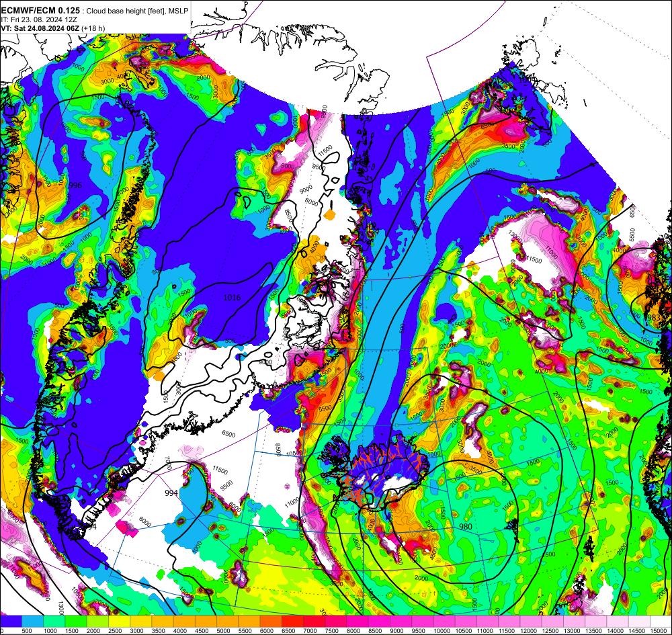Click the legend scale label '500'
The height and width of the screenshot is (635, 672).
point(27,631)
